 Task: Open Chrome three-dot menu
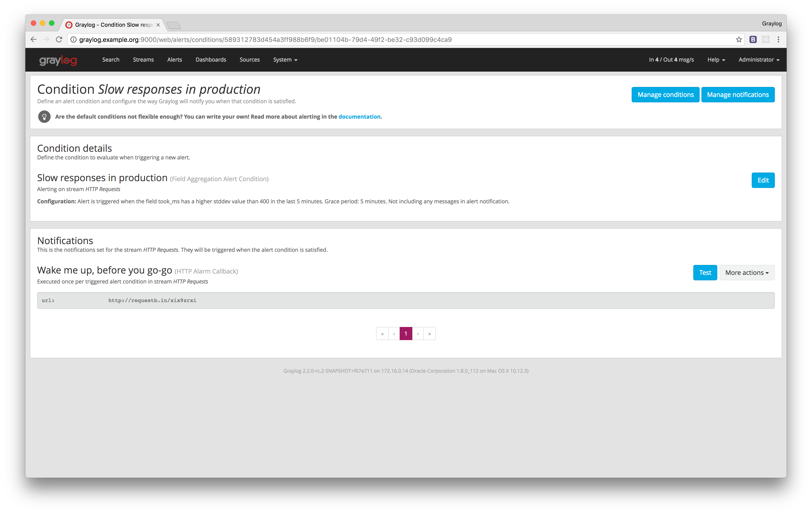[x=778, y=39]
